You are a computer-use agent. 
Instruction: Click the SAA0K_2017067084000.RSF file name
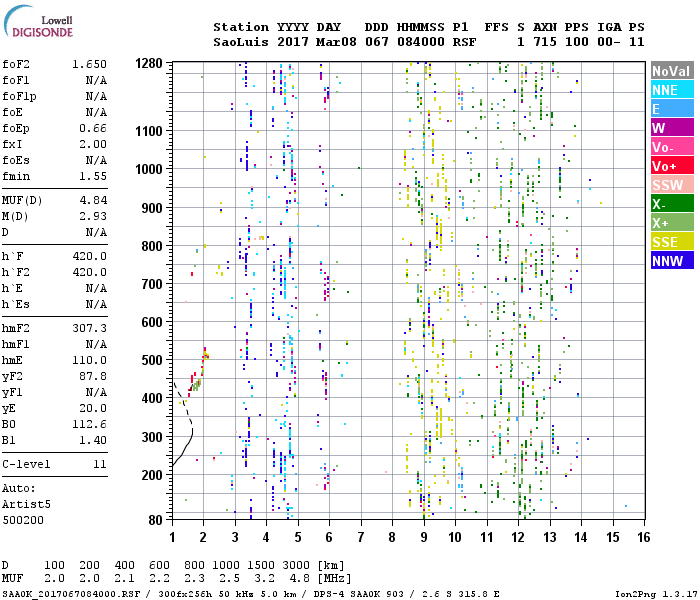coord(71,594)
